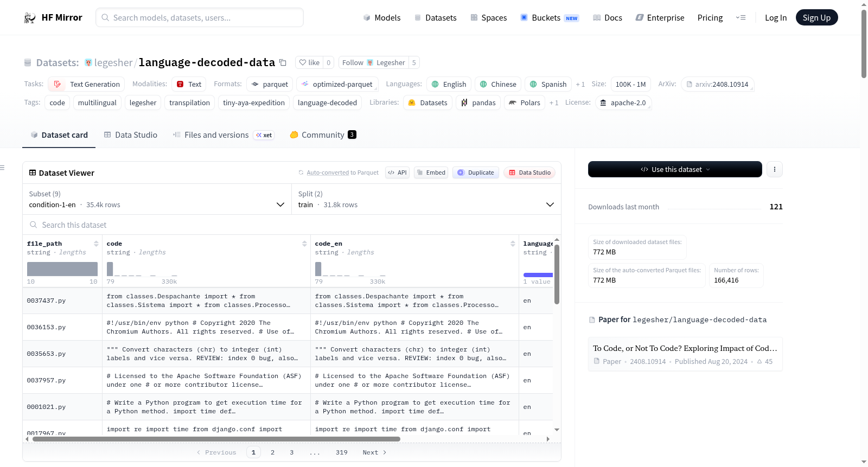Click the legesher owner avatar icon
This screenshot has width=868, height=467.
click(88, 62)
